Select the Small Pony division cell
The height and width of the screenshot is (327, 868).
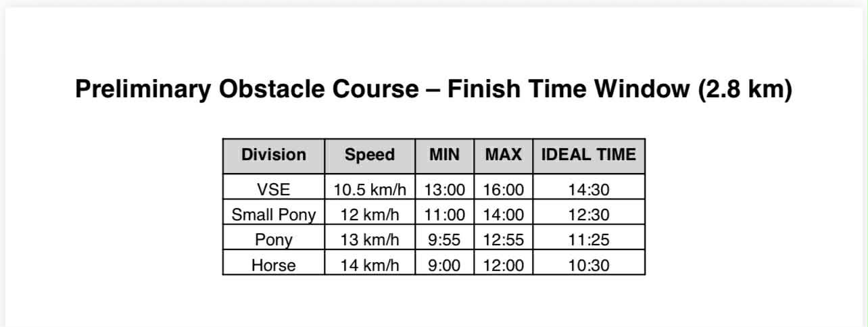274,215
